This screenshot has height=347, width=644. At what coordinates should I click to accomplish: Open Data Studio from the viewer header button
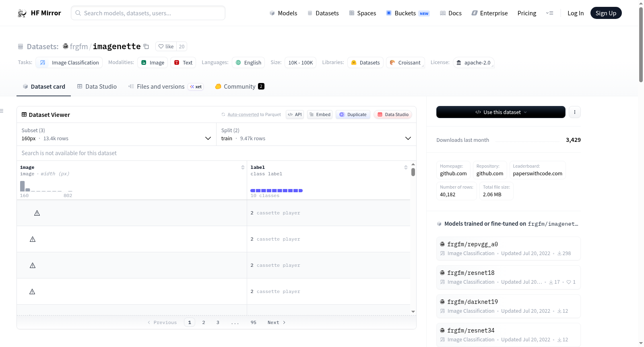click(x=393, y=114)
